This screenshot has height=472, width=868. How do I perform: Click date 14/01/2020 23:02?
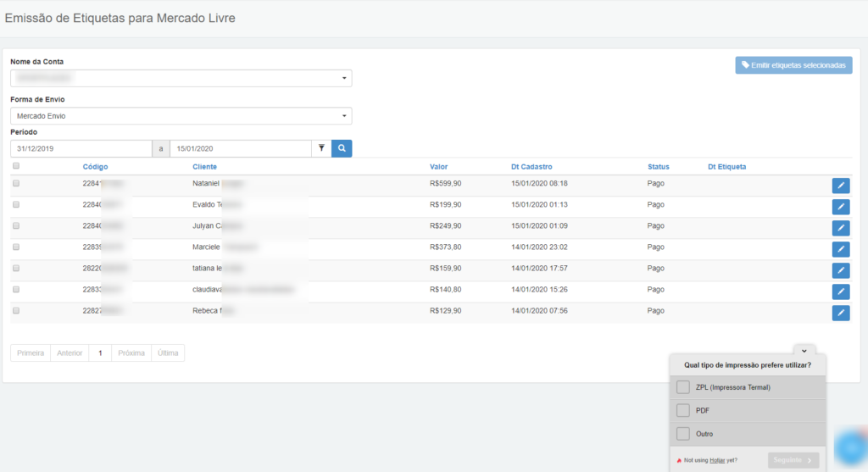click(539, 247)
